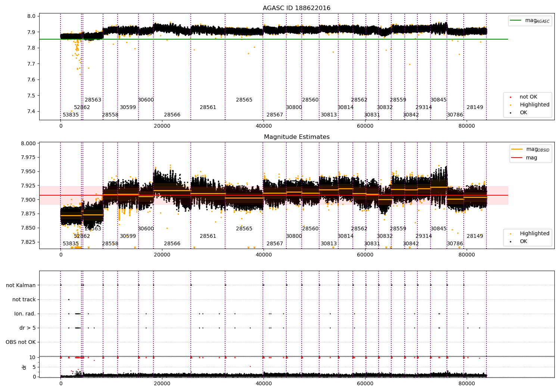The width and height of the screenshot is (560, 392).
Task: Click OBSID label 28565 in the AGASC plot
Action: (x=244, y=100)
